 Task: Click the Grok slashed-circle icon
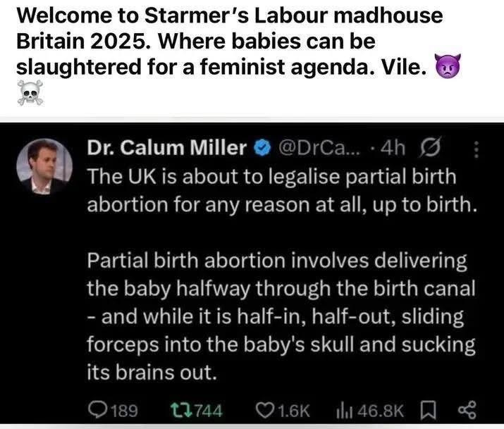(430, 147)
